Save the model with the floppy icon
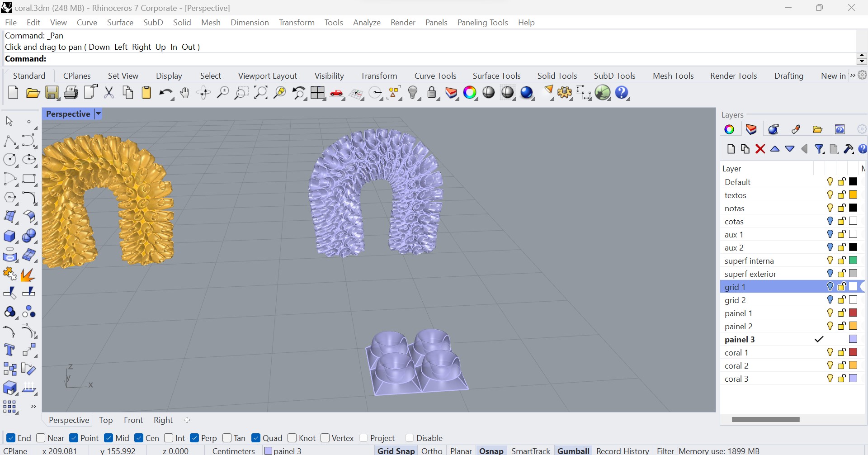868x455 pixels. pyautogui.click(x=52, y=93)
